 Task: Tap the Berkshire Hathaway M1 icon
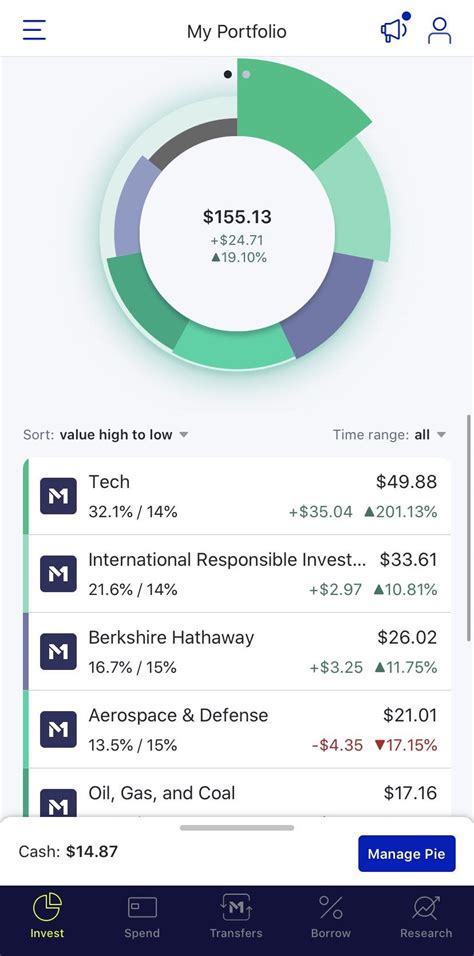tap(59, 651)
